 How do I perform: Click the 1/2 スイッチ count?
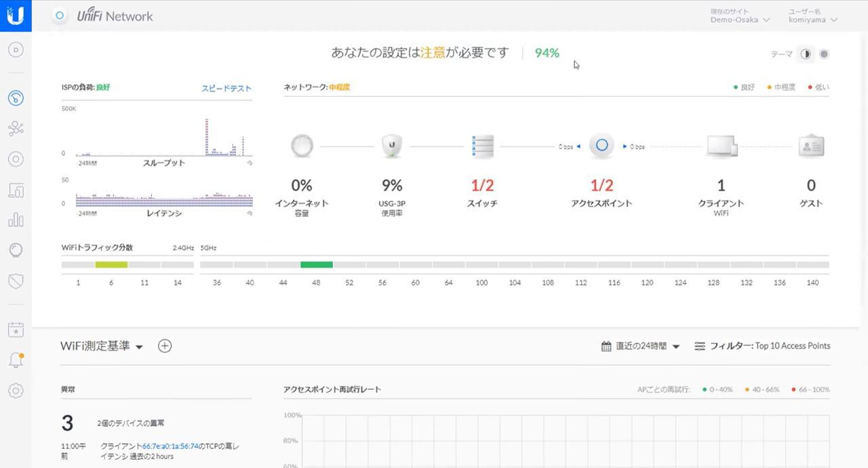point(482,185)
